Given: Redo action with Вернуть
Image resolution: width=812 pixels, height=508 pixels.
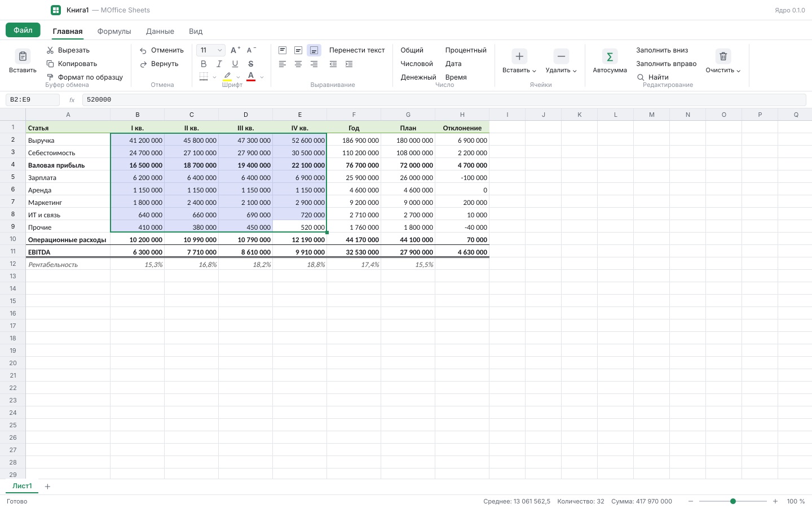Looking at the screenshot, I should click(159, 64).
